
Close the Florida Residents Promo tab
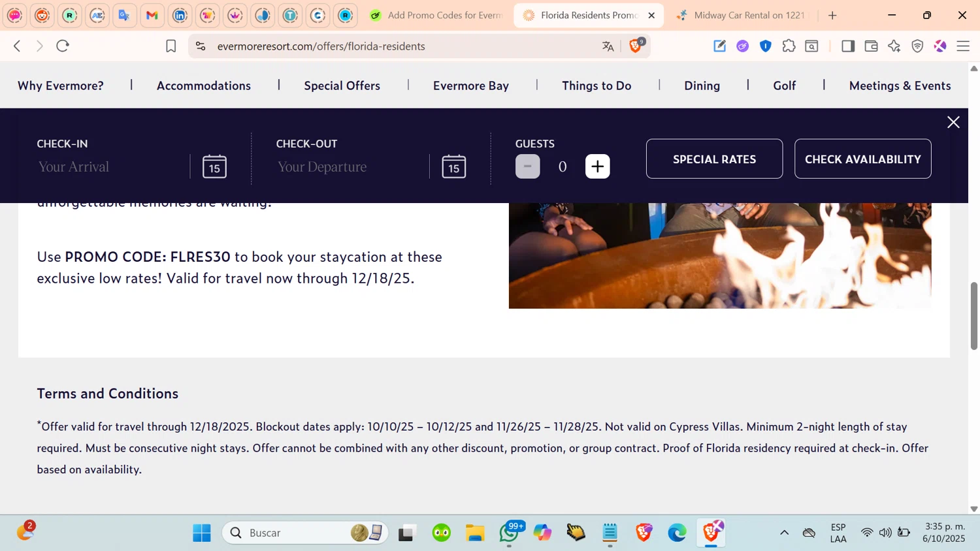(651, 15)
